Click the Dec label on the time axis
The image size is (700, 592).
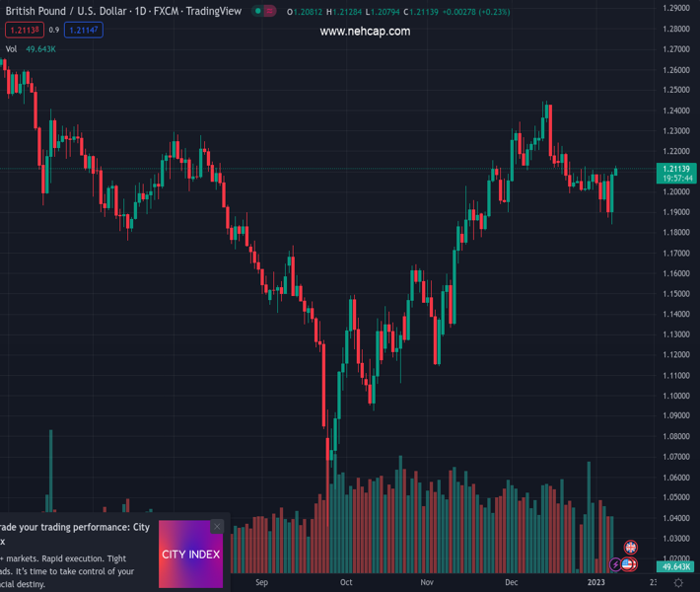(x=511, y=583)
